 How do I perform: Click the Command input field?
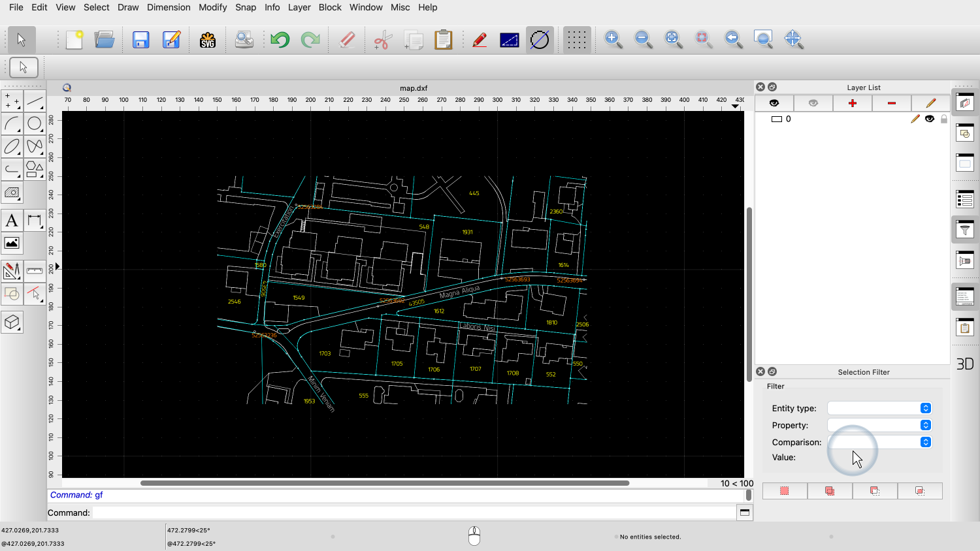414,512
